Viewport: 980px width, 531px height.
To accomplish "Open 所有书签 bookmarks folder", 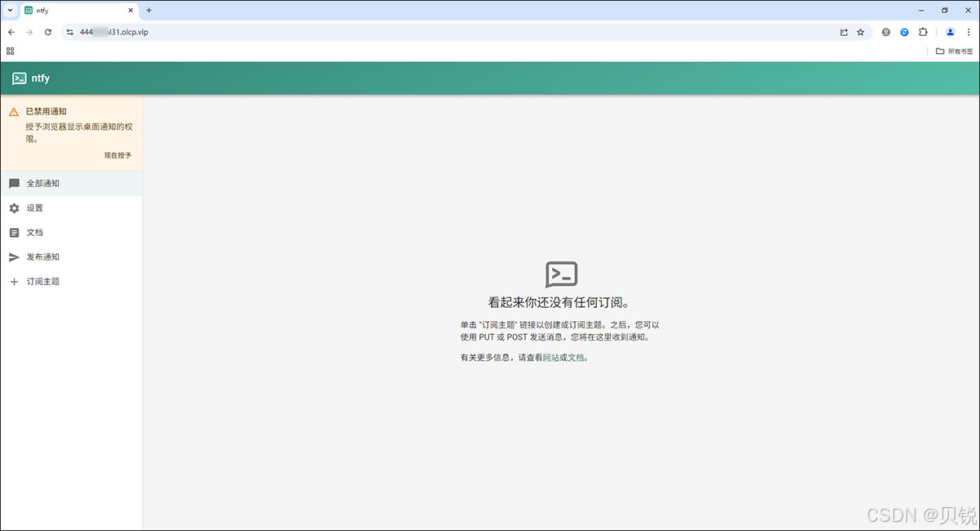I will [x=955, y=51].
